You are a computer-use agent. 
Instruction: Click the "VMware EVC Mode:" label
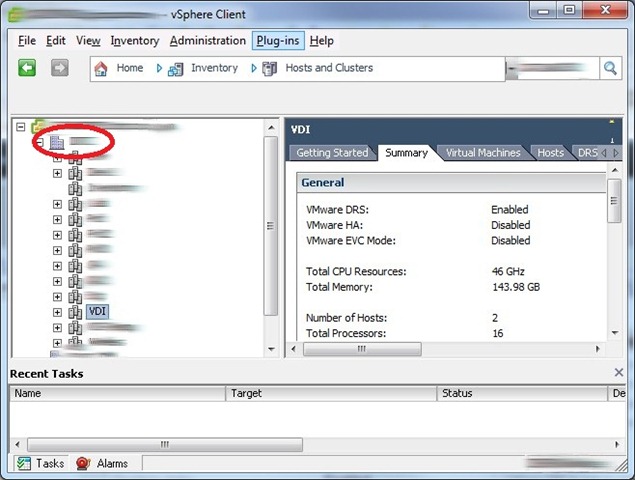351,241
